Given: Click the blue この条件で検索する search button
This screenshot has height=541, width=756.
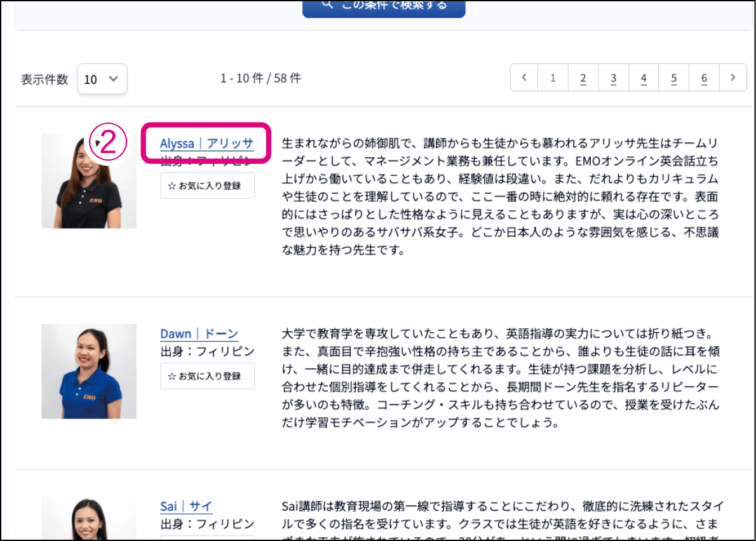Looking at the screenshot, I should pyautogui.click(x=384, y=8).
